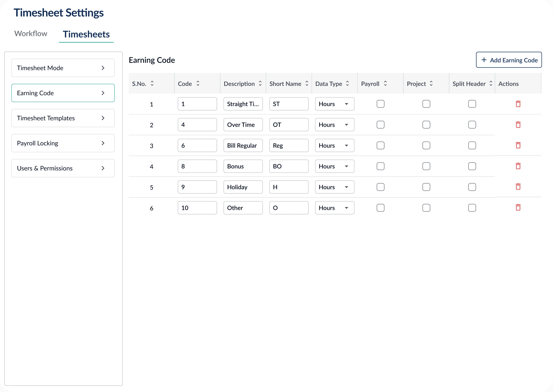The image size is (553, 392).
Task: Open Users & Permissions settings
Action: tap(63, 168)
